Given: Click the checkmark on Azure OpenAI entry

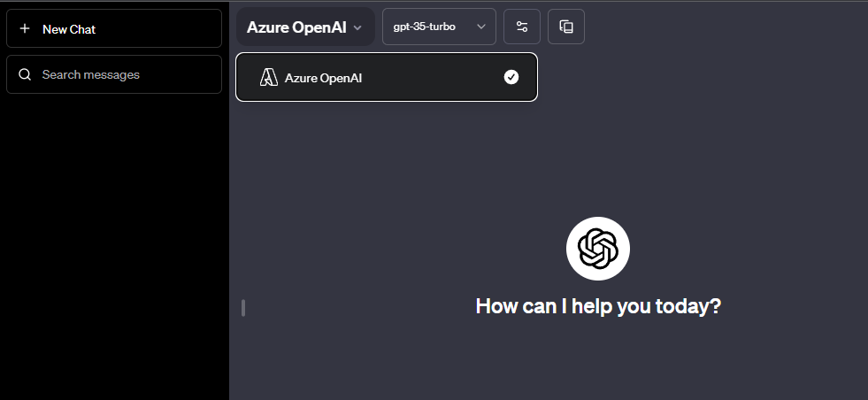Looking at the screenshot, I should 511,78.
